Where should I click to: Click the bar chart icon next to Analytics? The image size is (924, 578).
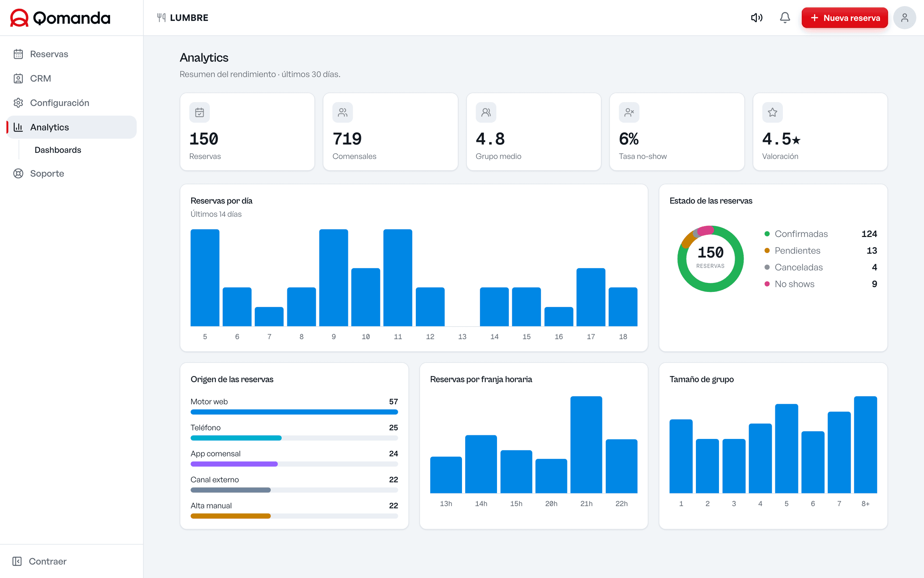pos(18,127)
